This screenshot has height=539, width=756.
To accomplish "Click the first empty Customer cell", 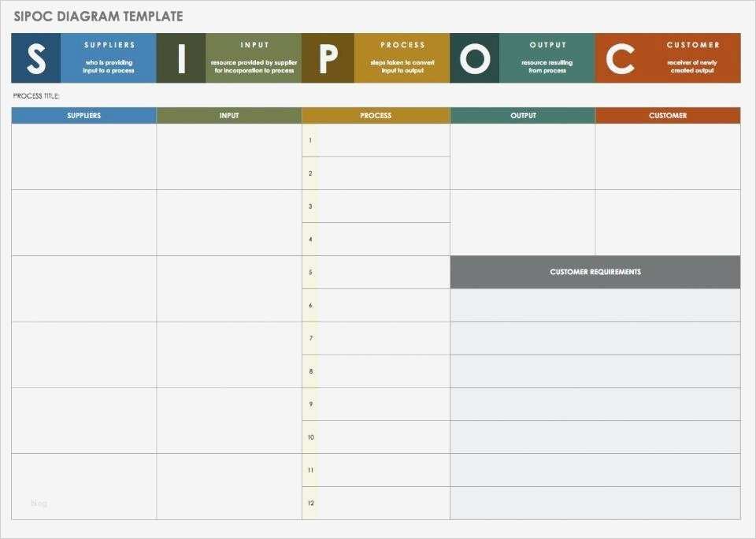I will 668,157.
